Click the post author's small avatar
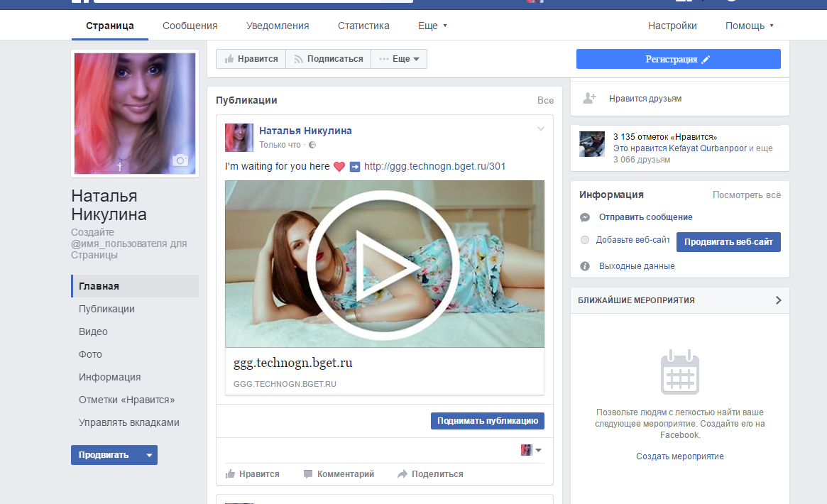Viewport: 827px width, 504px height. (x=239, y=138)
